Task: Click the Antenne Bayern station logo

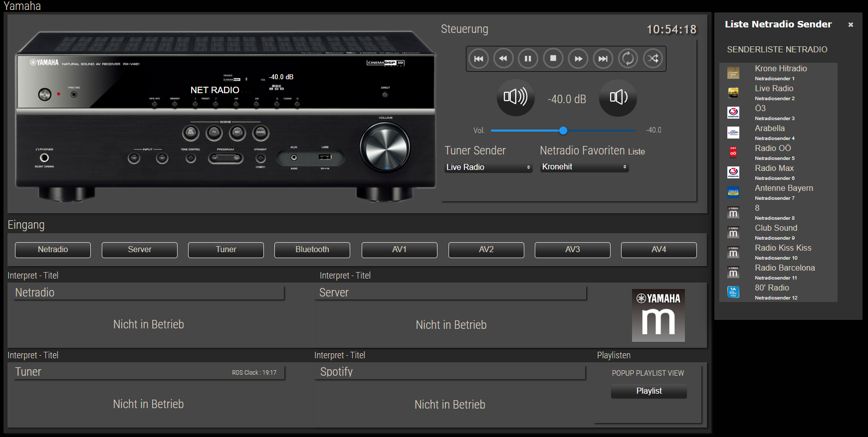Action: 733,192
